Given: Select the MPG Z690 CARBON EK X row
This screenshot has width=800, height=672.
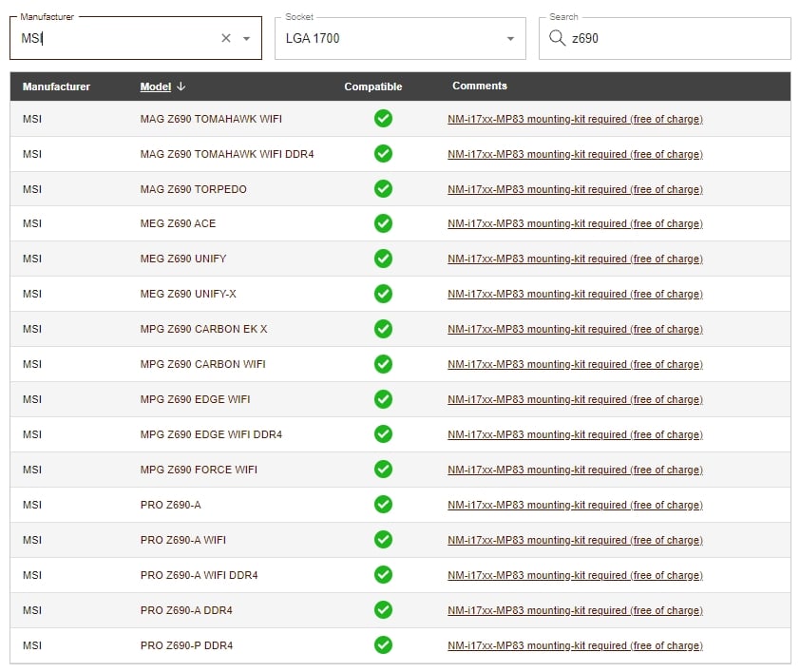Looking at the screenshot, I should (x=203, y=329).
